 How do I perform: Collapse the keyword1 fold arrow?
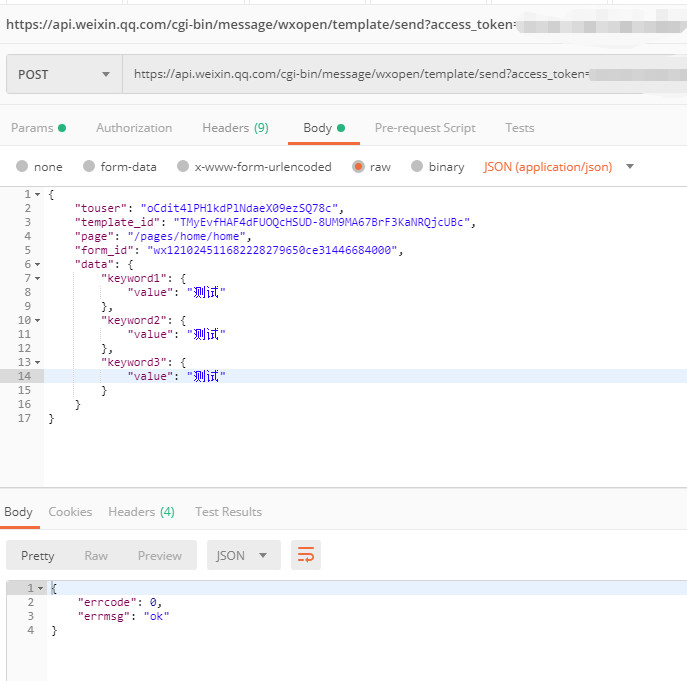38,278
